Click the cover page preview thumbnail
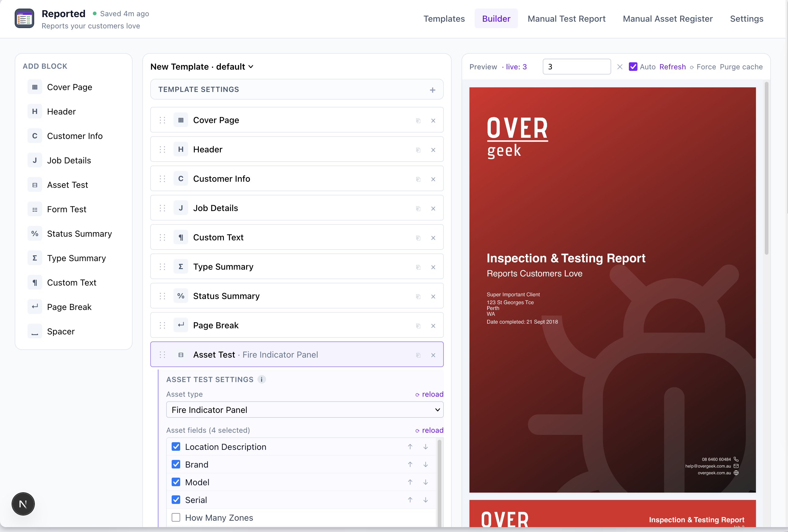 pyautogui.click(x=612, y=290)
